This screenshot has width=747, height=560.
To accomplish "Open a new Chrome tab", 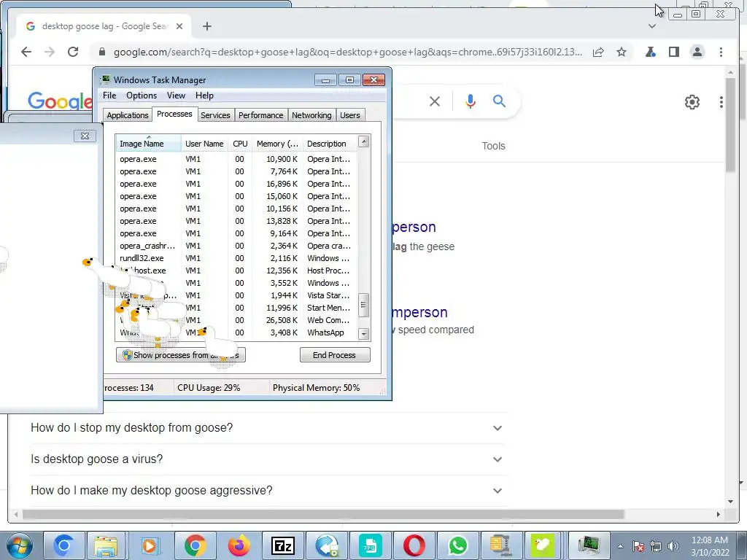I will (x=206, y=26).
